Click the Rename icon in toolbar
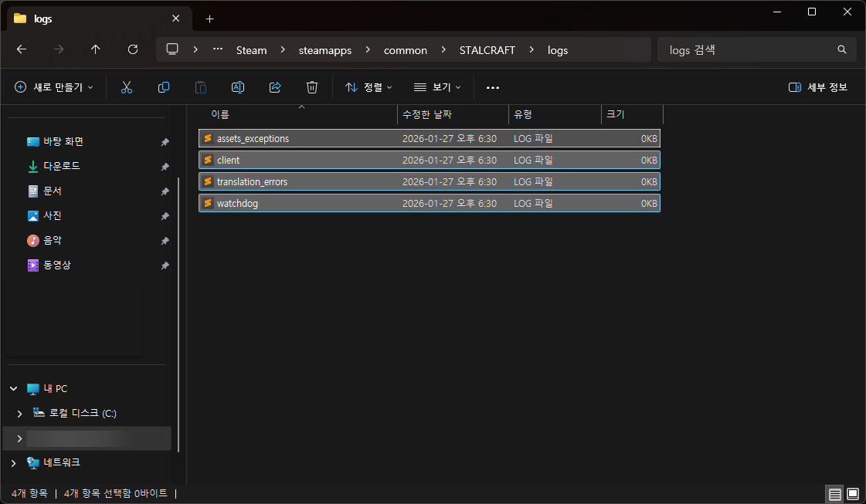866x504 pixels. tap(238, 87)
